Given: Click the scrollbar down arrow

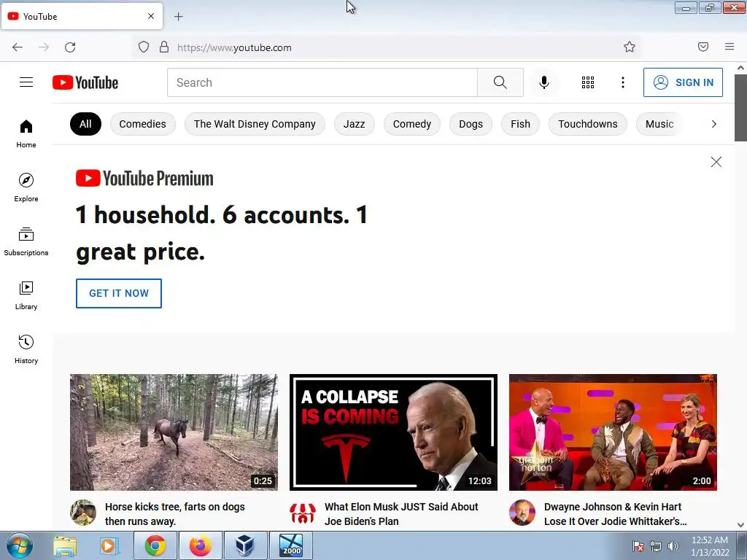Looking at the screenshot, I should [x=740, y=525].
